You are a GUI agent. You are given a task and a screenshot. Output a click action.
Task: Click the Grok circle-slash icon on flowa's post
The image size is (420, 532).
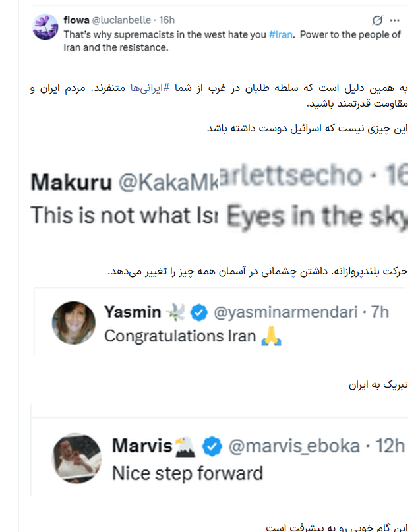(378, 20)
